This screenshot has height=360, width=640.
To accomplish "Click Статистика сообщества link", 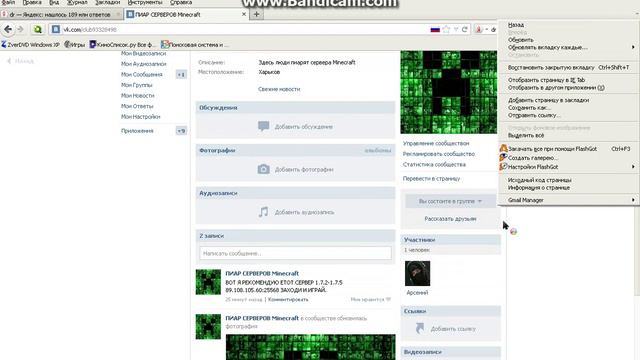I will tap(434, 164).
